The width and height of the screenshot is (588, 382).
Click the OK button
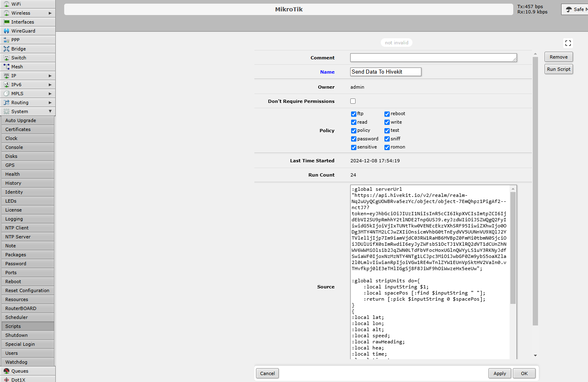524,373
